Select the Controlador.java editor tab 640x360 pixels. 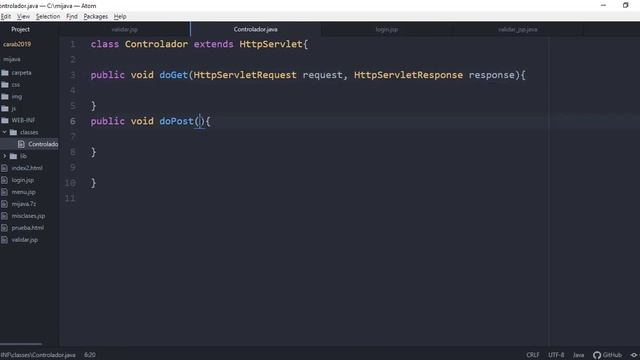point(256,29)
